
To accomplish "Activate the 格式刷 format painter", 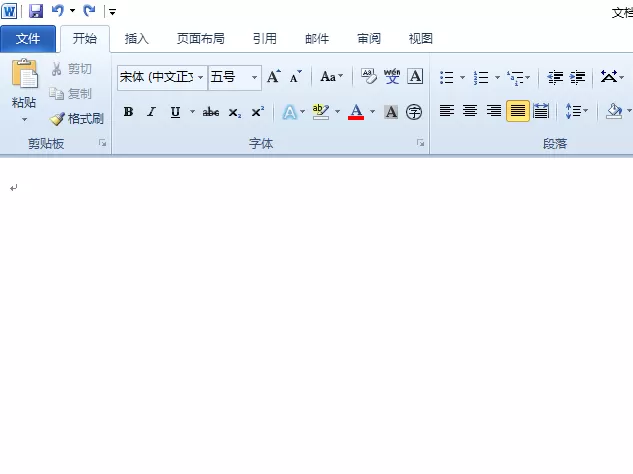I will point(77,119).
